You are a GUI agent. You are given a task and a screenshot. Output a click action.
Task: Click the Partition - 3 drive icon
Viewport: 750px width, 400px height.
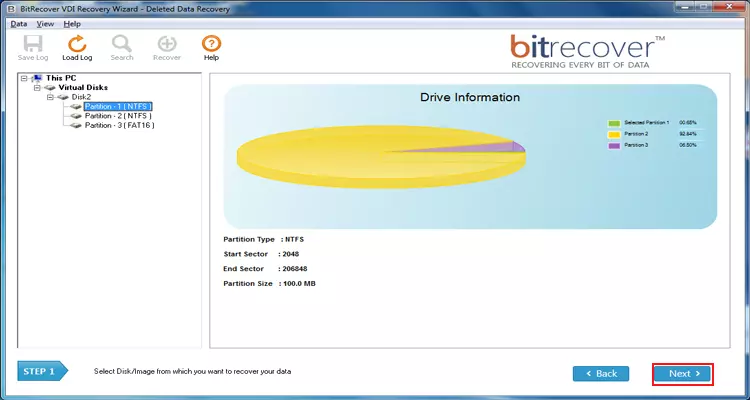(76, 125)
